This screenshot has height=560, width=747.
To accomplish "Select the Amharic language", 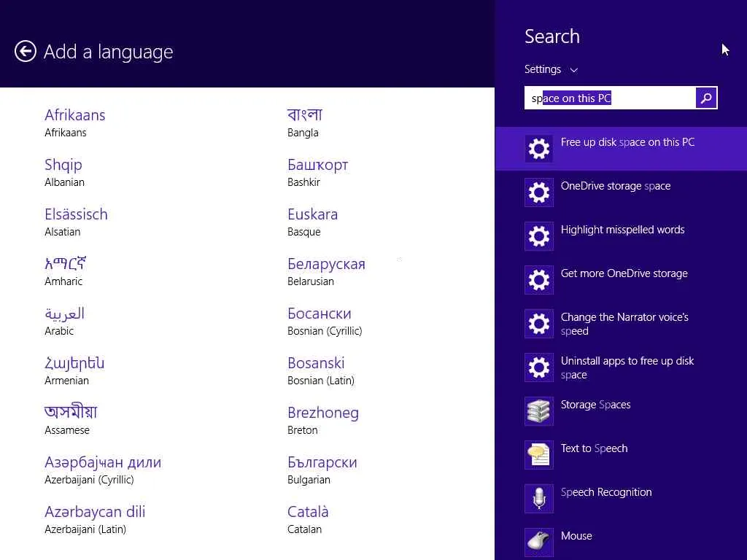I will tap(65, 271).
